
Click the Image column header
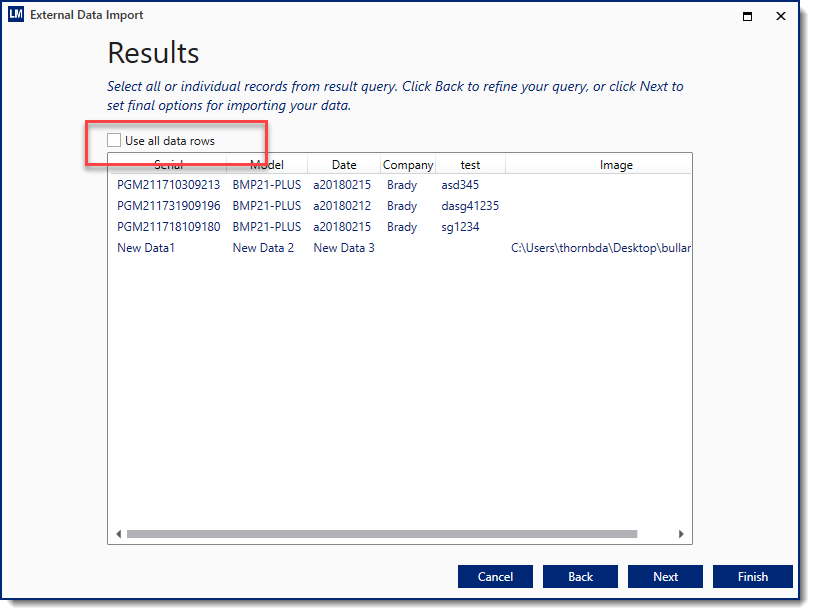coord(615,165)
